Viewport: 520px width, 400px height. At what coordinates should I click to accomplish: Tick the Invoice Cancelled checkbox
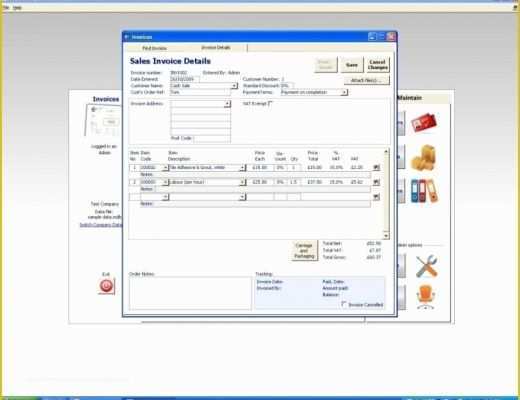point(344,304)
